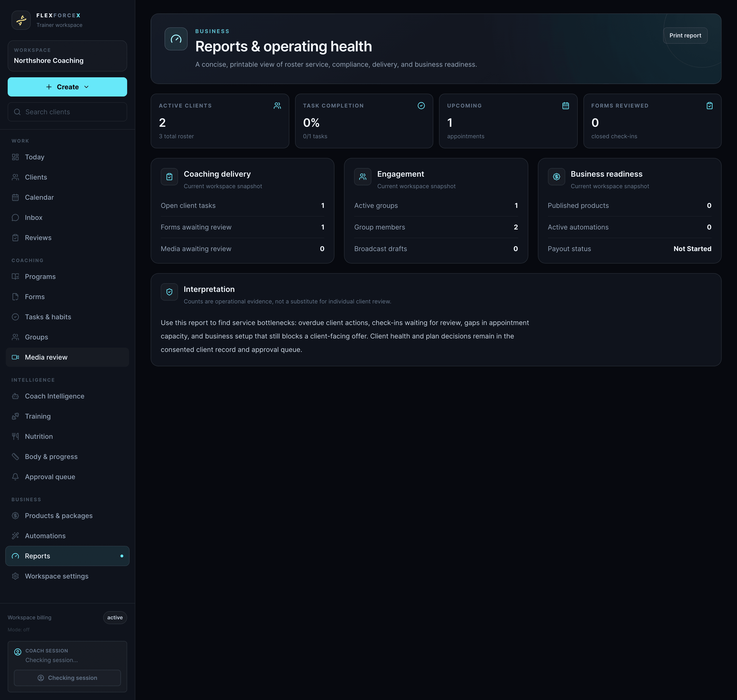Click the Approval queue bell icon
The image size is (737, 700).
point(15,477)
